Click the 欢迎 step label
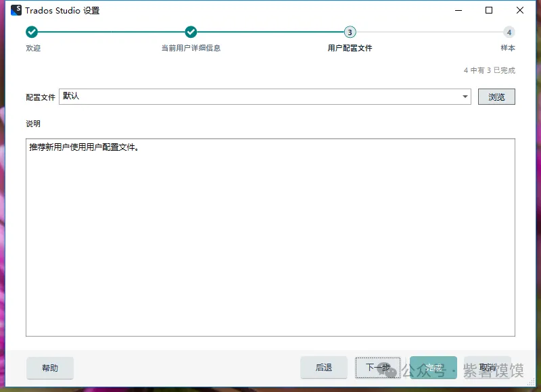This screenshot has width=541, height=392. 33,48
